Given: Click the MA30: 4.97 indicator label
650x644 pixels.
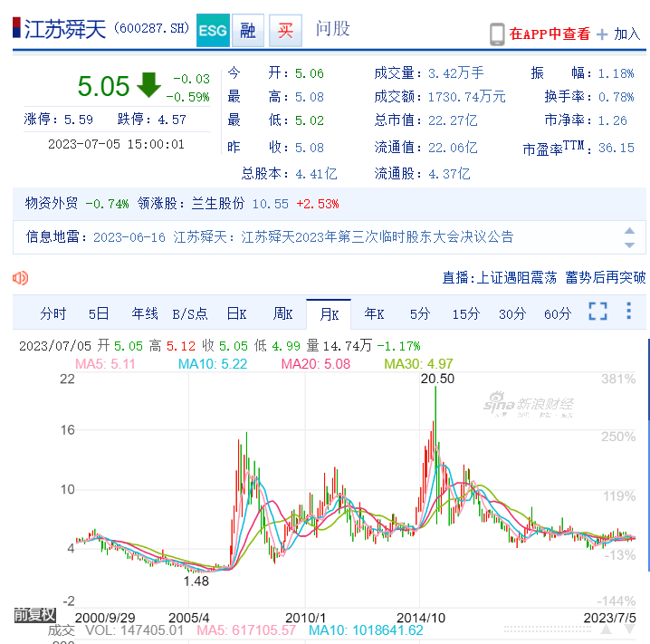Looking at the screenshot, I should coord(418,364).
